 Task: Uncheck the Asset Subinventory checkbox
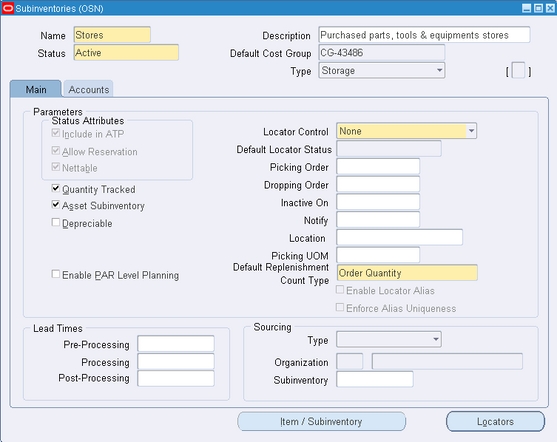[x=55, y=205]
